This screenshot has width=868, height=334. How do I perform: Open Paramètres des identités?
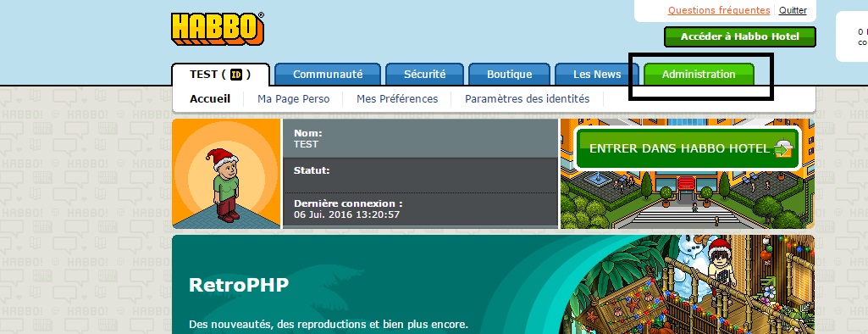[527, 98]
